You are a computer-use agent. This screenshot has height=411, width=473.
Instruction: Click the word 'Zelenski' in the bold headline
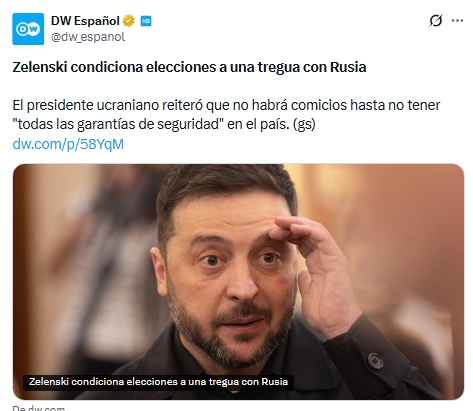click(40, 67)
